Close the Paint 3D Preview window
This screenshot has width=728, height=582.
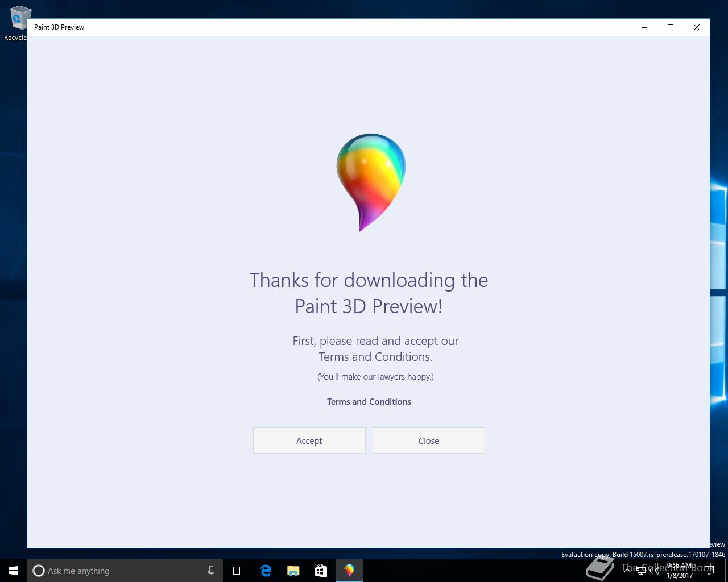click(x=697, y=27)
